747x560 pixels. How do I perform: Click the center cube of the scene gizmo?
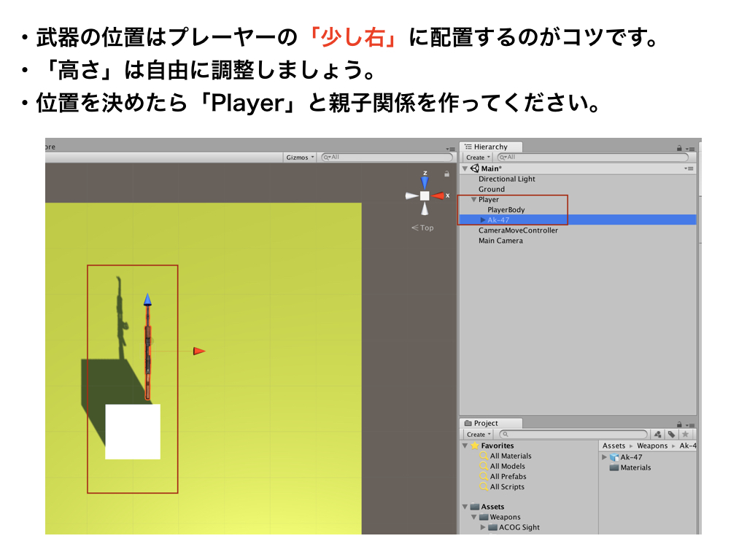coord(425,195)
